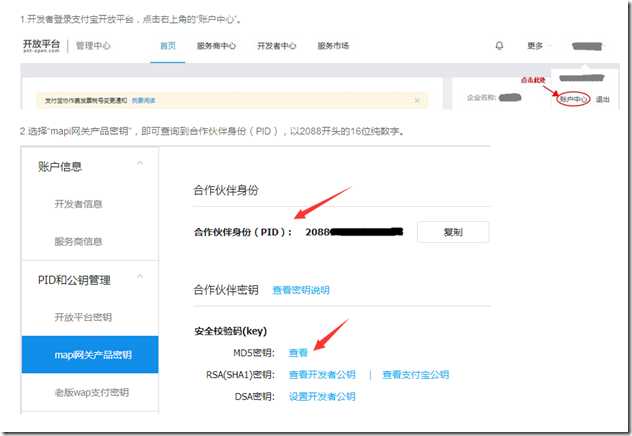Image resolution: width=632 pixels, height=436 pixels.
Task: Click the 安全校验码(key) heading
Action: (x=231, y=331)
